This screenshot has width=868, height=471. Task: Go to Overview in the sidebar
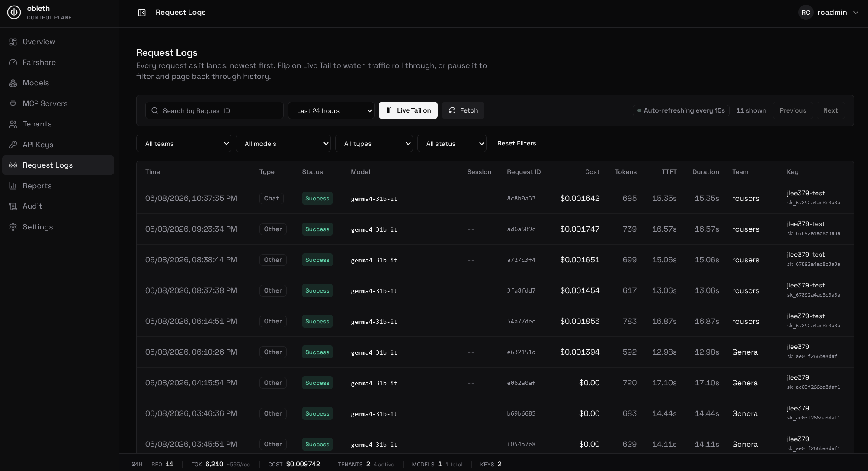click(x=58, y=42)
